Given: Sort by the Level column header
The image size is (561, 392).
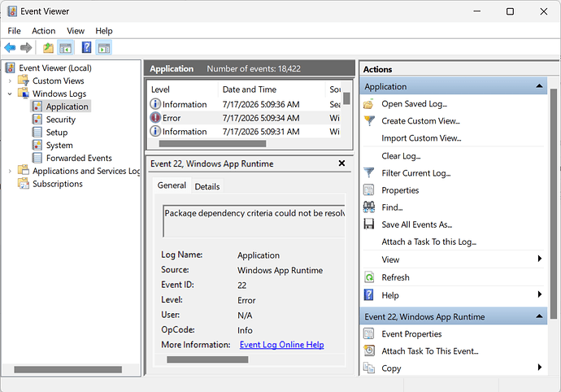Looking at the screenshot, I should [182, 89].
